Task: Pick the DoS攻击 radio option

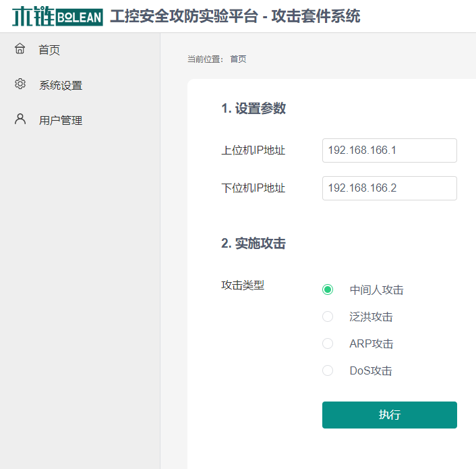Action: coord(328,370)
